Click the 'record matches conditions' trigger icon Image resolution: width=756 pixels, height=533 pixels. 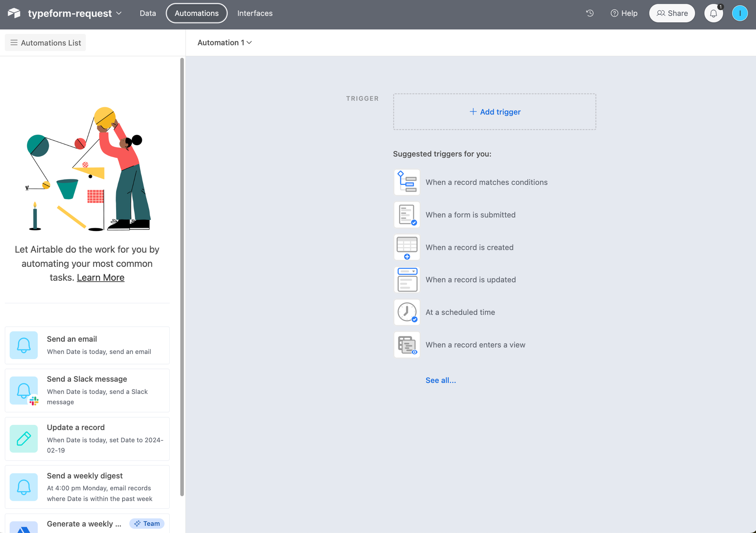pos(407,182)
